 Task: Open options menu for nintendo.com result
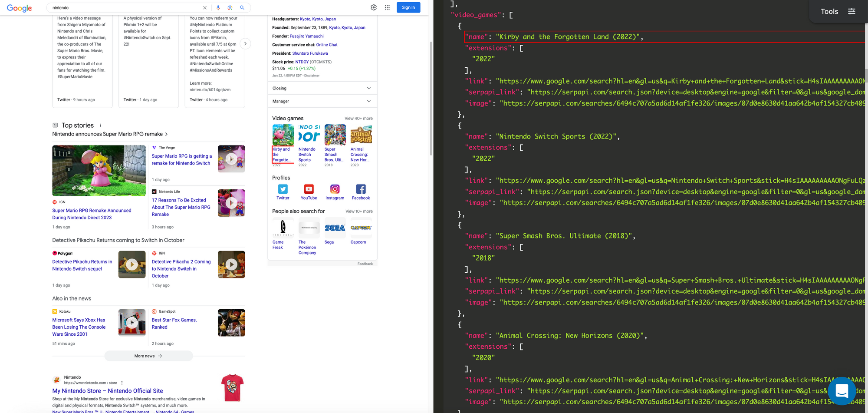[x=122, y=383]
